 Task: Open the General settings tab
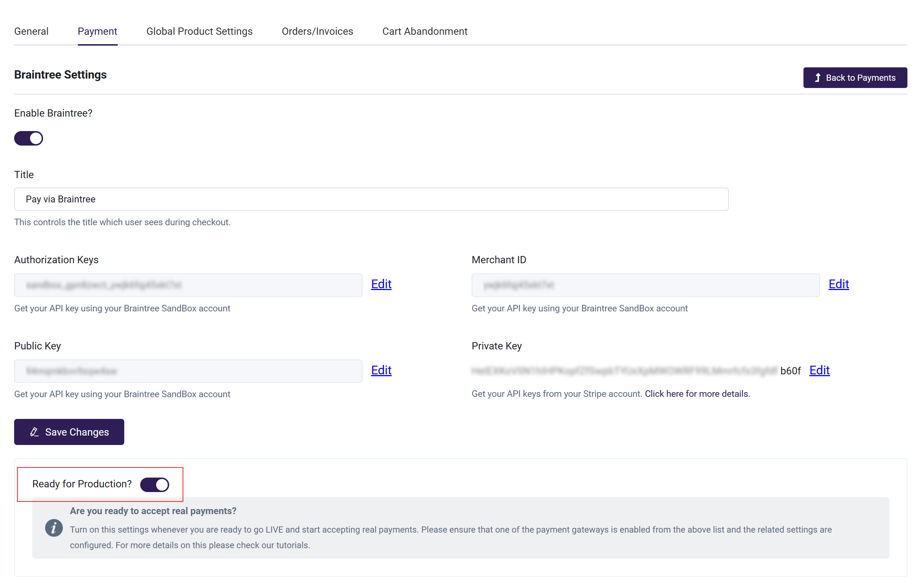tap(32, 31)
